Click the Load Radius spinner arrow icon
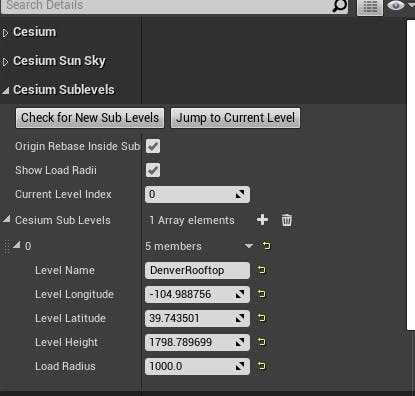The height and width of the screenshot is (396, 415). [x=240, y=366]
